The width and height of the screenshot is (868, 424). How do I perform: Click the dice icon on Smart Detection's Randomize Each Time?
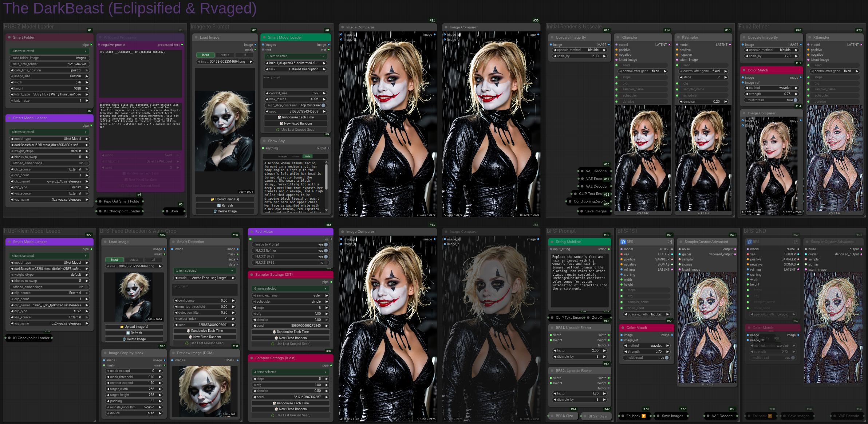point(189,331)
